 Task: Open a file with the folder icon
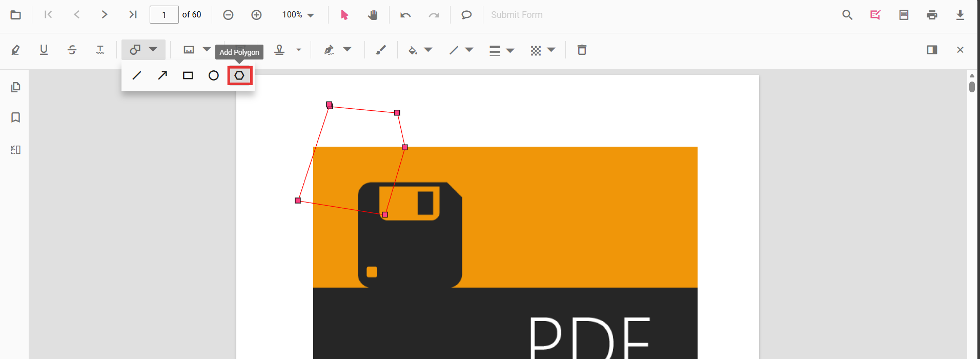click(16, 15)
